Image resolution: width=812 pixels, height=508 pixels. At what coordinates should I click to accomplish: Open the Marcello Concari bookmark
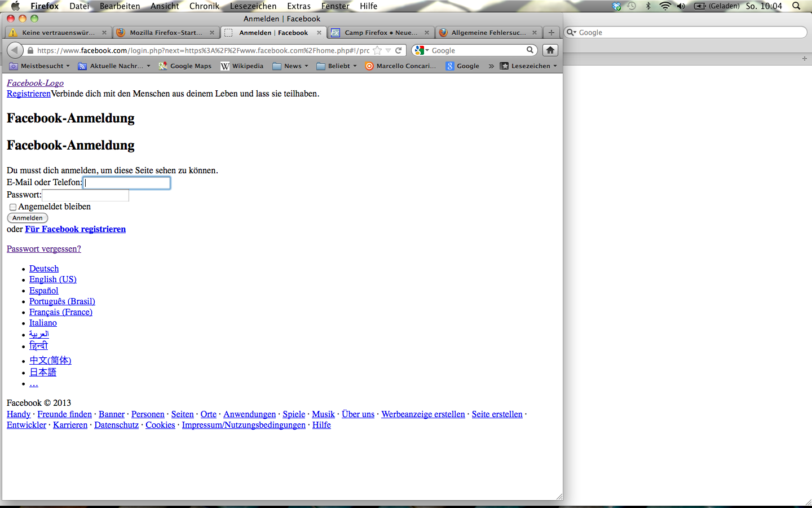coord(400,66)
